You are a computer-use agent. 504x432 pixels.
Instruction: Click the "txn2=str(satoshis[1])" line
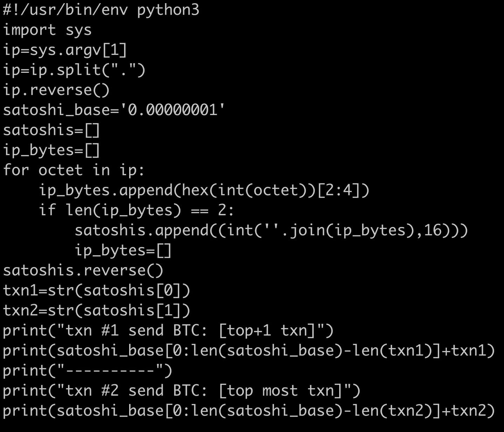click(97, 311)
